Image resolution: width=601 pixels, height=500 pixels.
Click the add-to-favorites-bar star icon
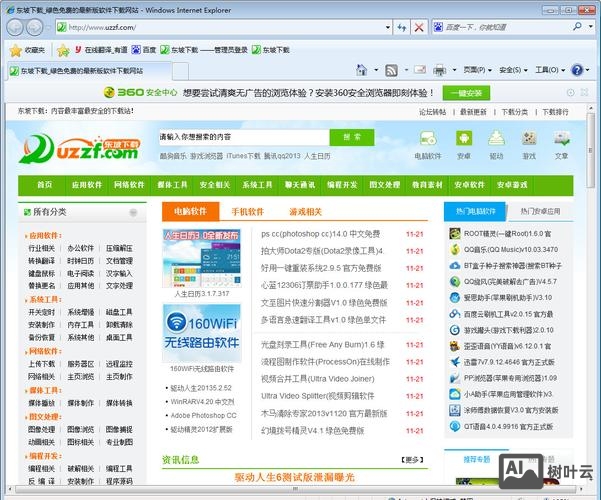point(63,50)
